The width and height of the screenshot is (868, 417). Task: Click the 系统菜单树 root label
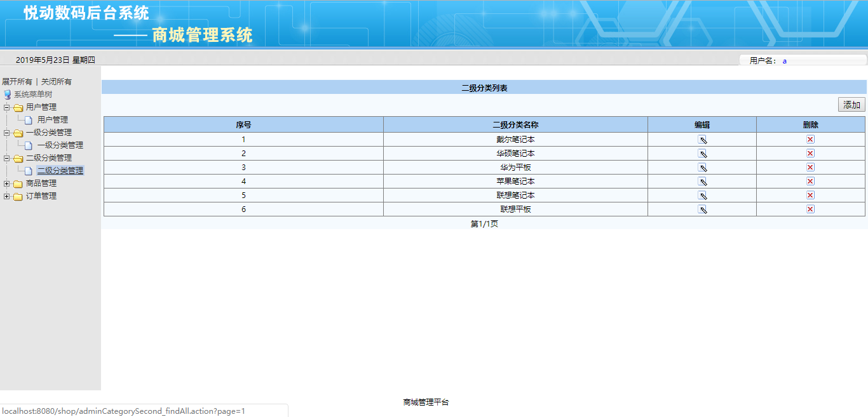pyautogui.click(x=33, y=95)
